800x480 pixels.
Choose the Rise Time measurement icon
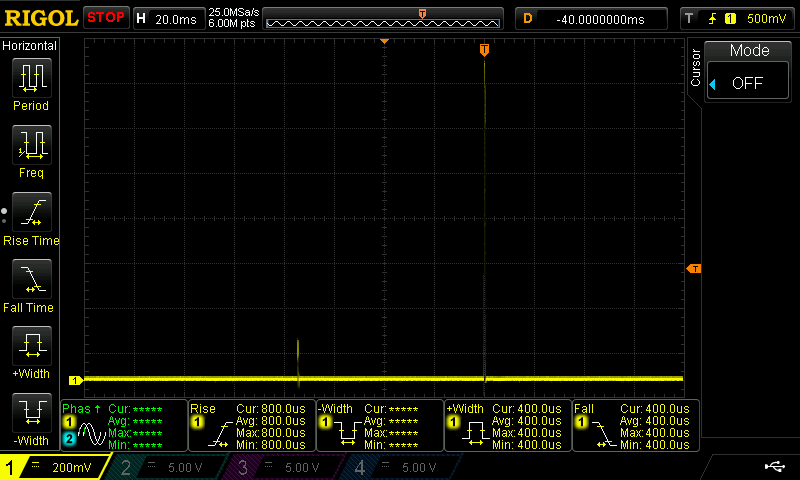(31, 213)
